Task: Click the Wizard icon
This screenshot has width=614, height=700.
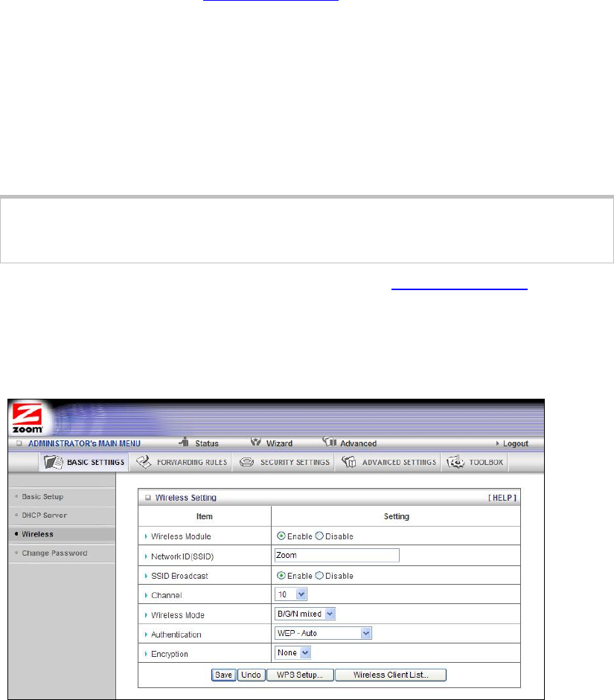Action: pos(255,442)
